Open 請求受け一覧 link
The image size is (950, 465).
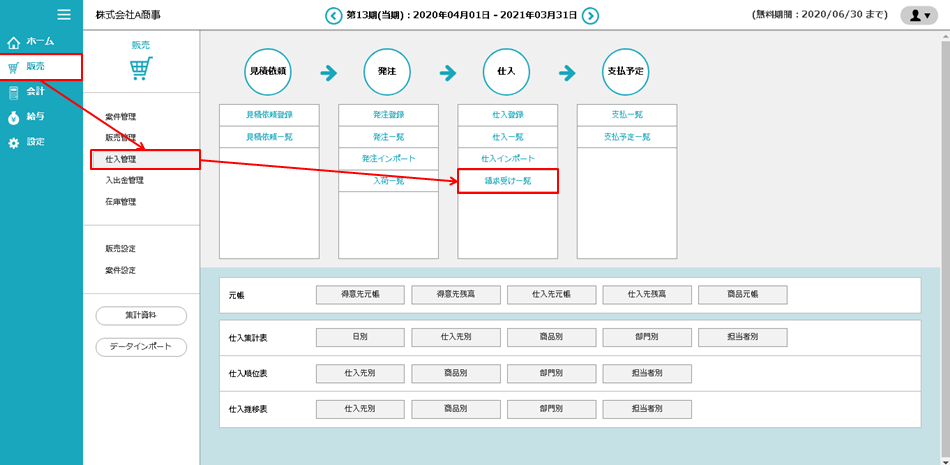point(507,181)
